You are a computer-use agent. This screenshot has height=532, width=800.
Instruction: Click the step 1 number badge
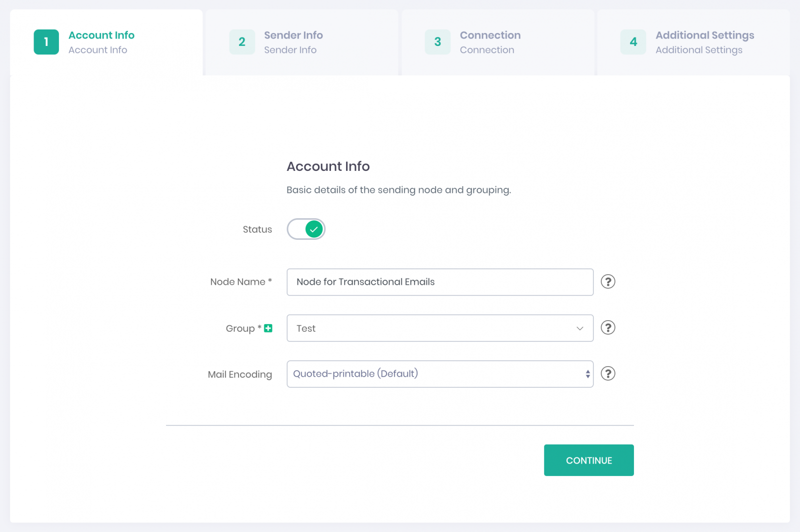tap(46, 42)
